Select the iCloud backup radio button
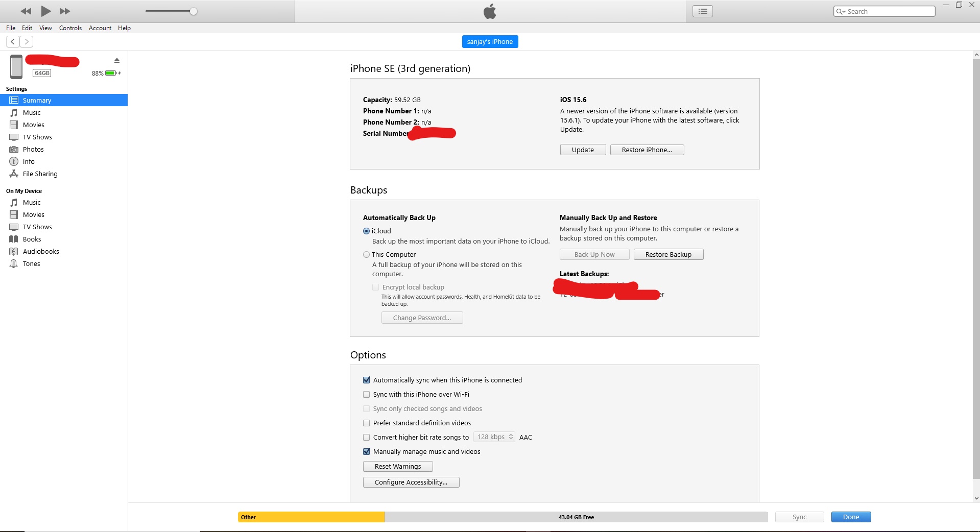 pyautogui.click(x=366, y=231)
